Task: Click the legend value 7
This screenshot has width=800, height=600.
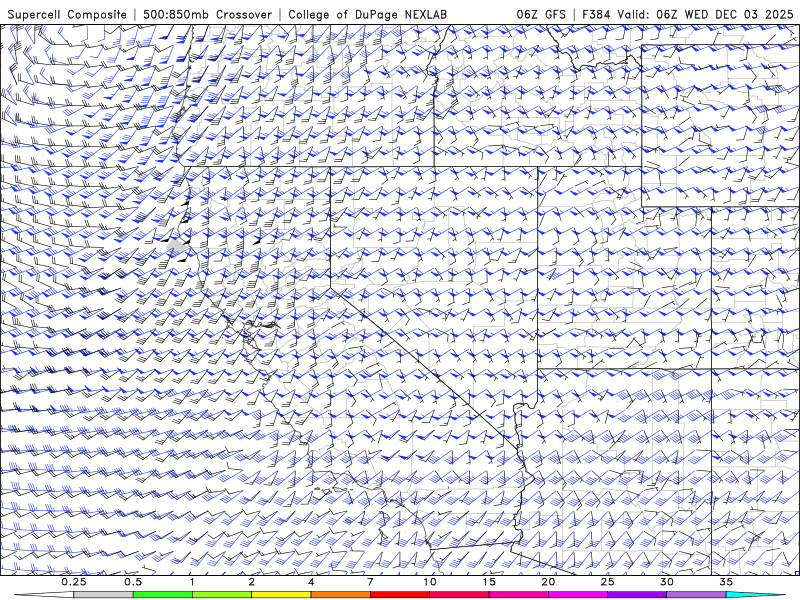Action: pyautogui.click(x=370, y=582)
